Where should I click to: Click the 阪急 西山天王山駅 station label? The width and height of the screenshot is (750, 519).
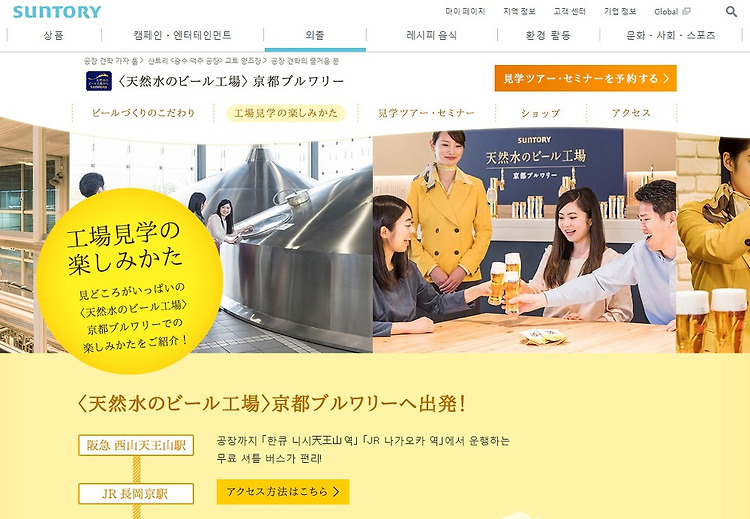click(136, 445)
